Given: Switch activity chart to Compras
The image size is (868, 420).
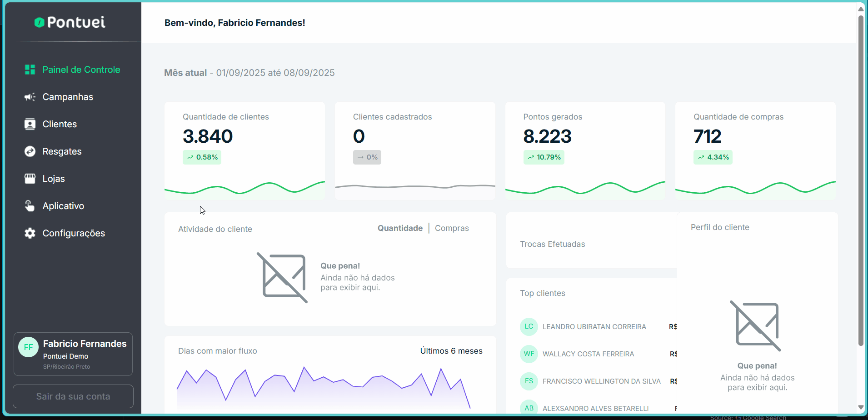Looking at the screenshot, I should pos(451,228).
